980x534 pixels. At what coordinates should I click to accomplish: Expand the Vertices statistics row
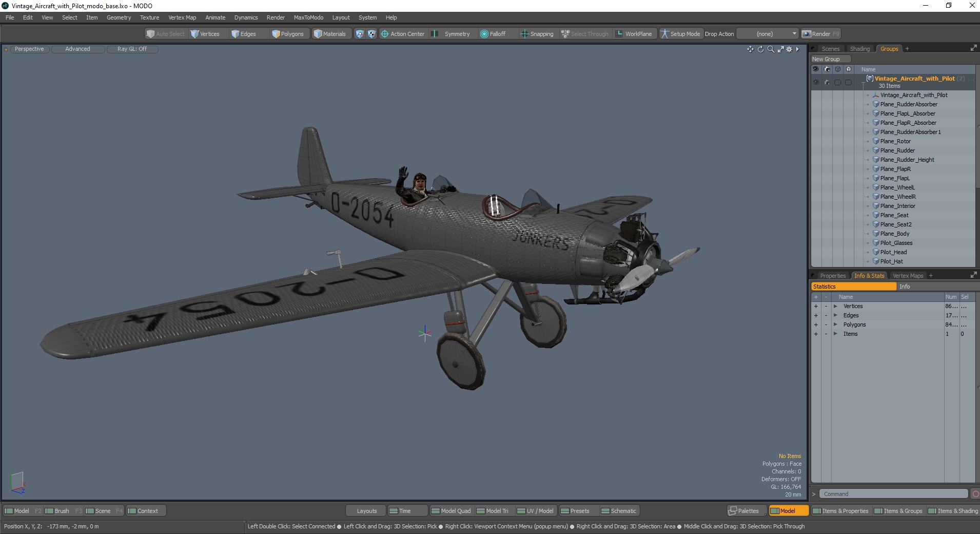835,306
